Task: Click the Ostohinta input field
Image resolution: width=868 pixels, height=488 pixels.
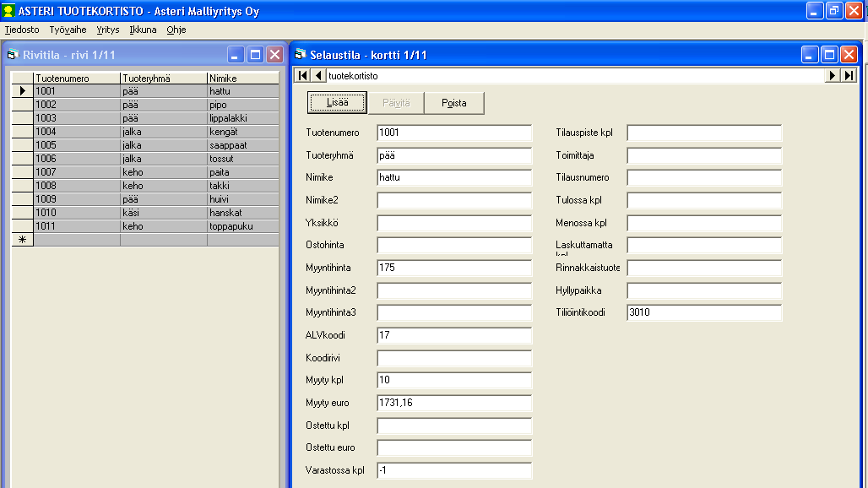Action: click(x=454, y=245)
